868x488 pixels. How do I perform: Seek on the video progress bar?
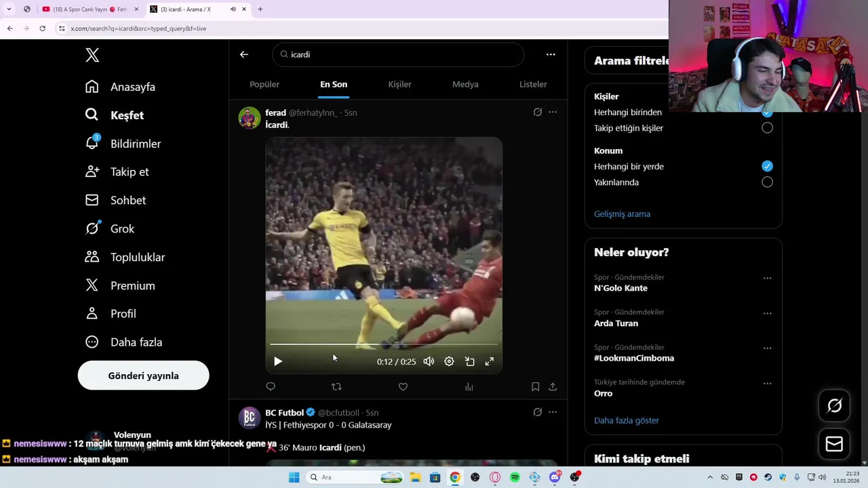(383, 344)
